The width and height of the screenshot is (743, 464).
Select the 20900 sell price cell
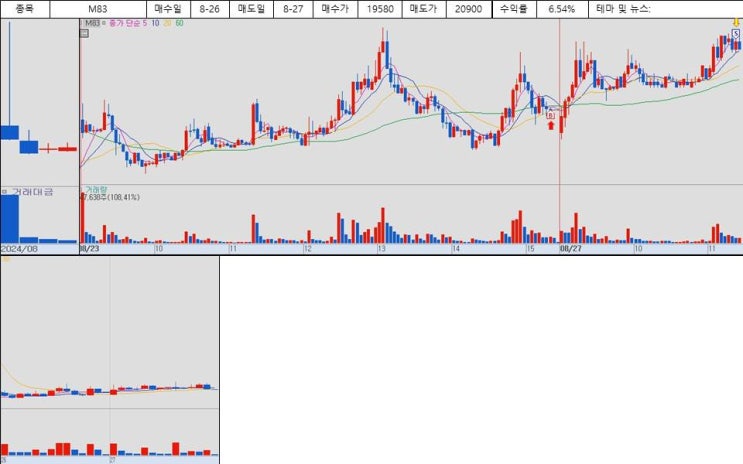click(x=468, y=9)
